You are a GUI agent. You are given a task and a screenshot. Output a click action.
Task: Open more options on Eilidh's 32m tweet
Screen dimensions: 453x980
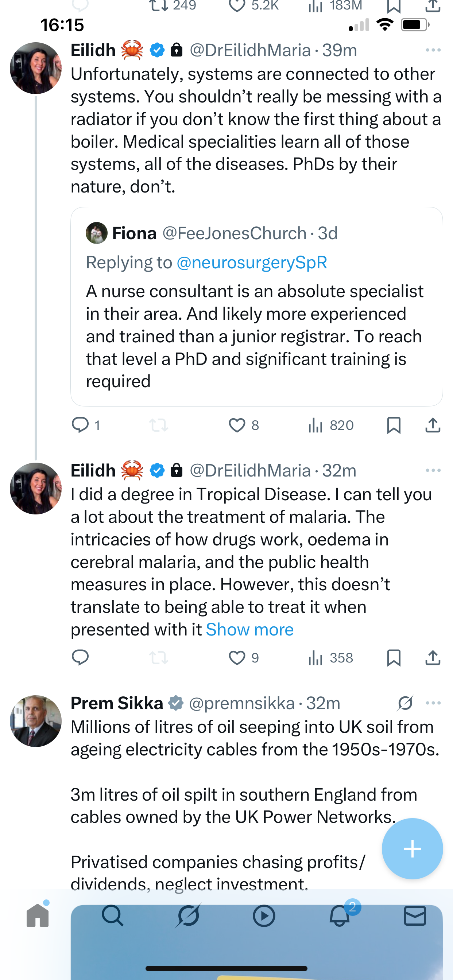433,471
